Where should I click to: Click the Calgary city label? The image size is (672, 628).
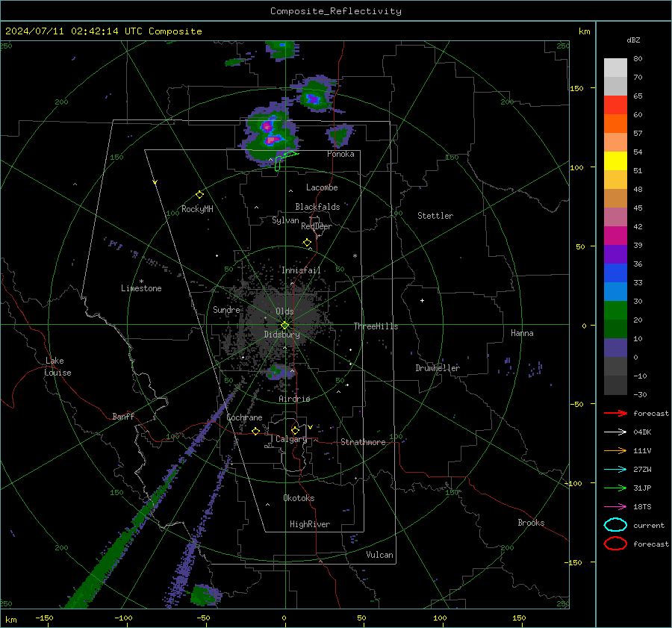coord(291,439)
